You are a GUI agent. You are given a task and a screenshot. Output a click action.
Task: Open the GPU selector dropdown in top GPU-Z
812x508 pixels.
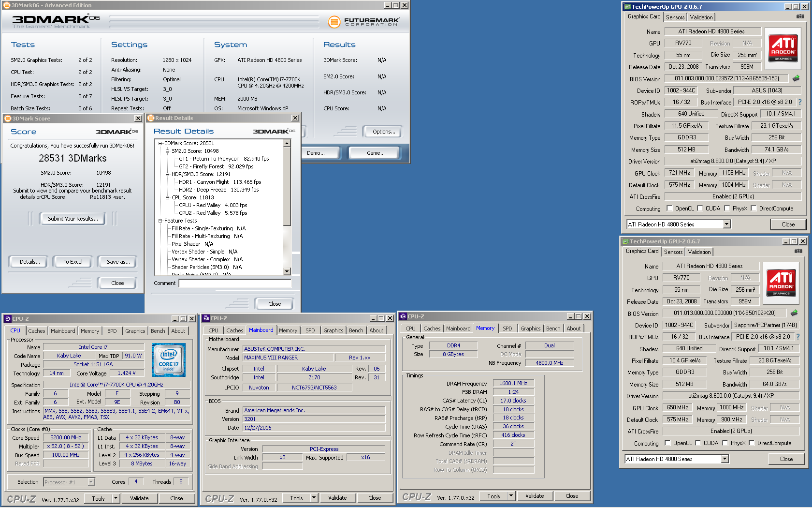pos(726,224)
